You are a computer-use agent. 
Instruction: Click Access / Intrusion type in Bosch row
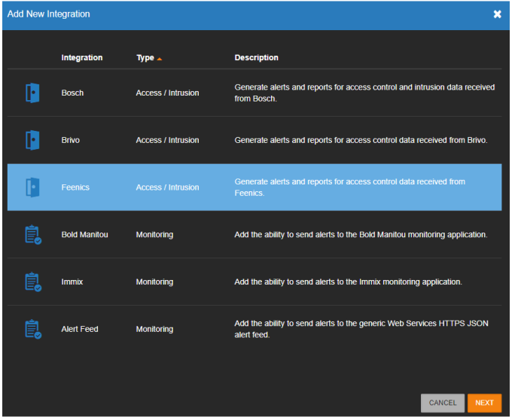pos(167,93)
